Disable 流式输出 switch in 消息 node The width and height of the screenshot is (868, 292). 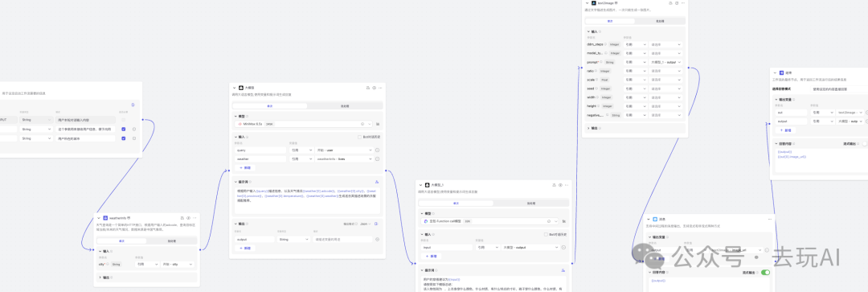pyautogui.click(x=766, y=273)
